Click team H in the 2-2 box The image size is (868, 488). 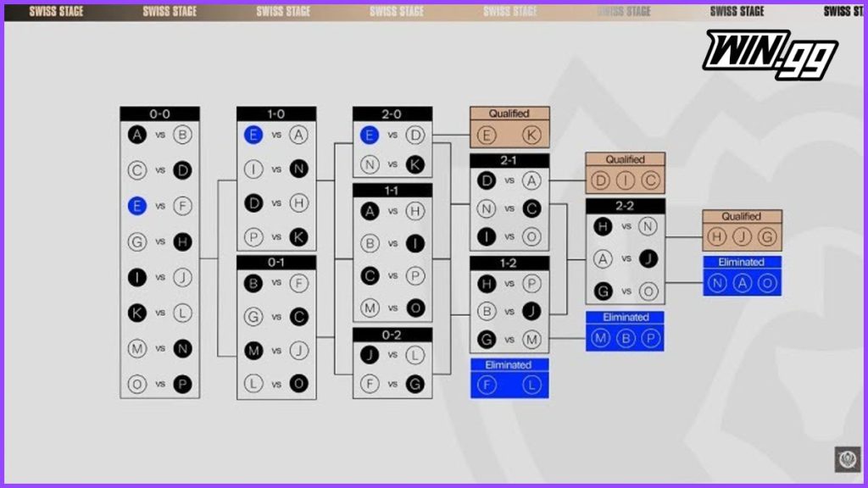(603, 226)
